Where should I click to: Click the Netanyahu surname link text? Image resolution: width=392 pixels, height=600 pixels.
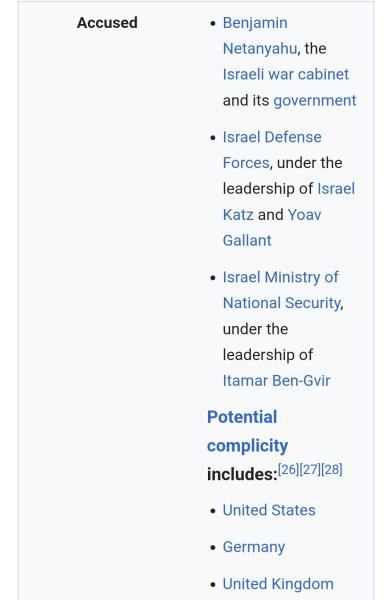260,49
